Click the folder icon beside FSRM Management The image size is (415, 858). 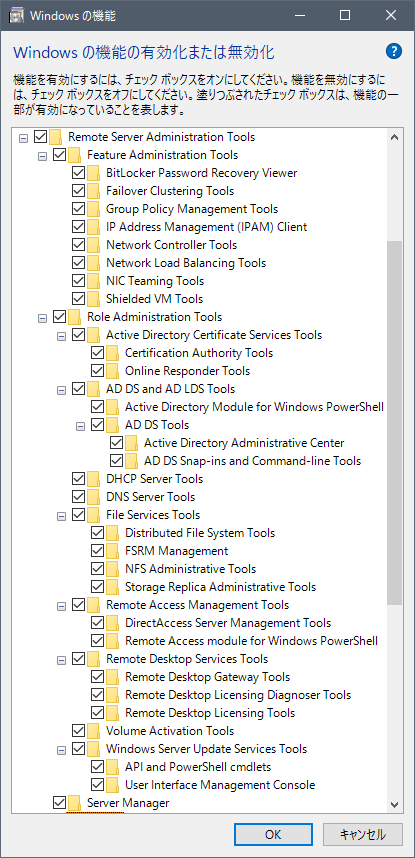[x=113, y=550]
